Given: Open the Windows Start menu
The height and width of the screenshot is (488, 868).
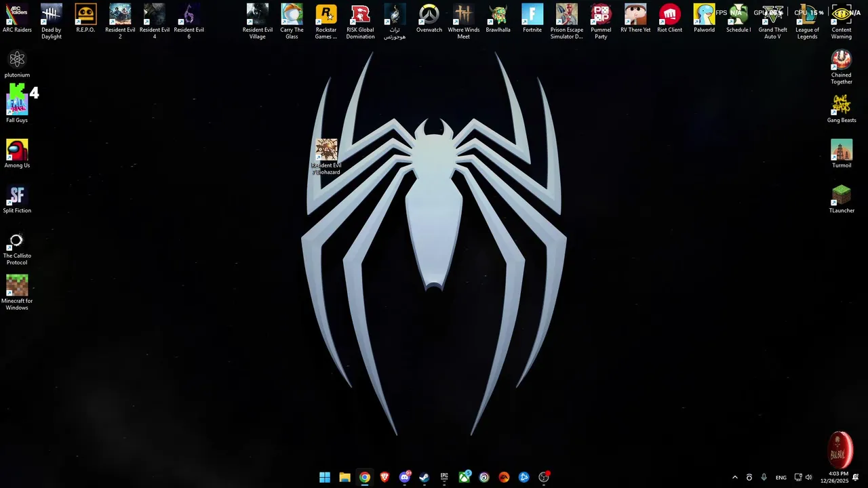Looking at the screenshot, I should point(325,477).
